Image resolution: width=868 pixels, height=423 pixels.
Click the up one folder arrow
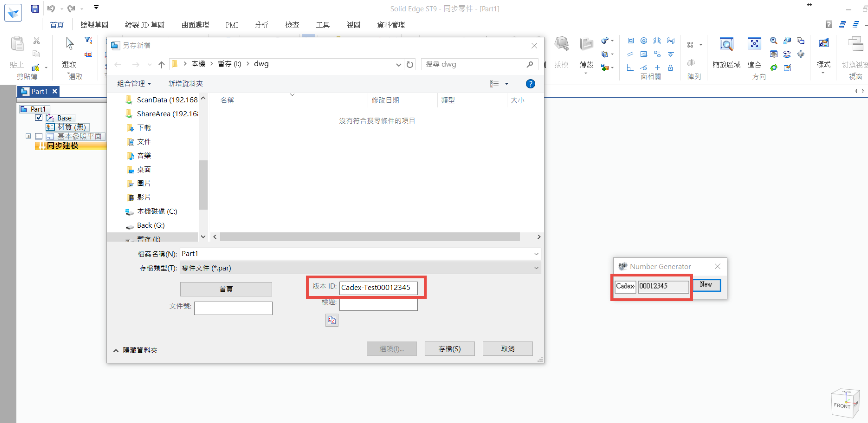click(161, 64)
